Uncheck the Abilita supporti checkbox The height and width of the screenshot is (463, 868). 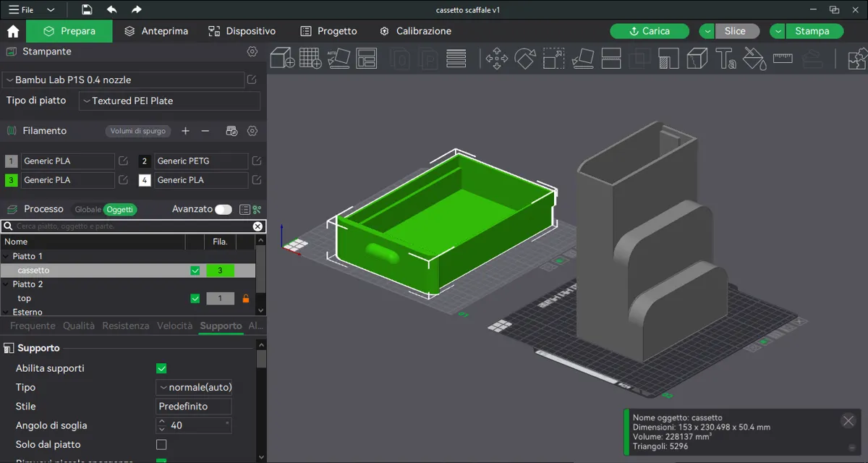pyautogui.click(x=161, y=368)
